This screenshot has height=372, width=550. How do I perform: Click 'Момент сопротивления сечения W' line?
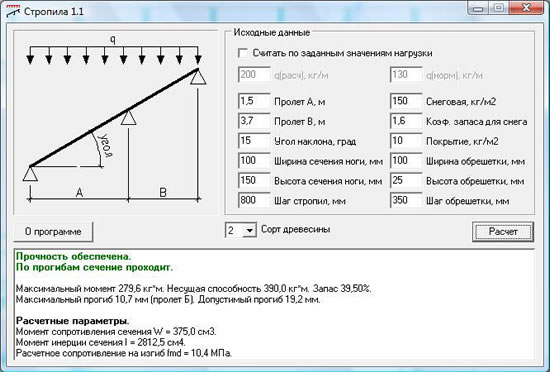pos(116,332)
